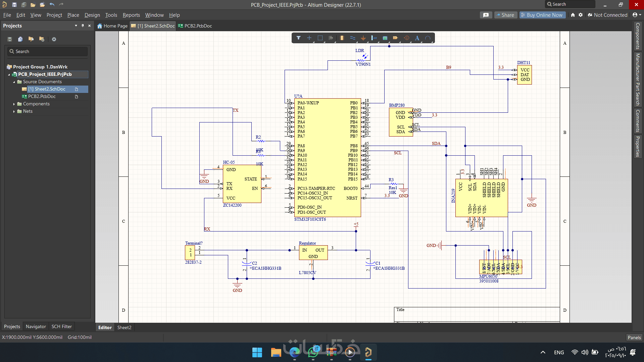Image resolution: width=644 pixels, height=362 pixels.
Task: Open the Projects panel dropdown arrow
Action: (76, 26)
